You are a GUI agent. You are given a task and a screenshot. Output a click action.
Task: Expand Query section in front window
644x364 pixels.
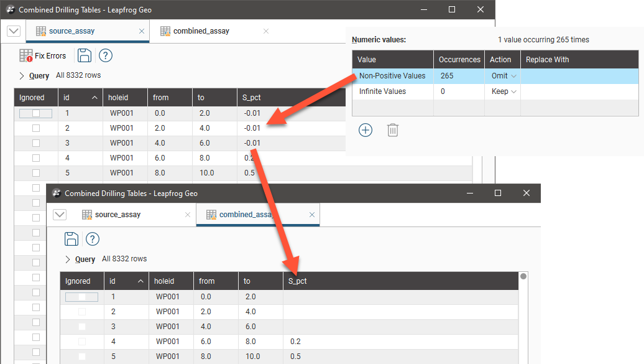click(67, 259)
